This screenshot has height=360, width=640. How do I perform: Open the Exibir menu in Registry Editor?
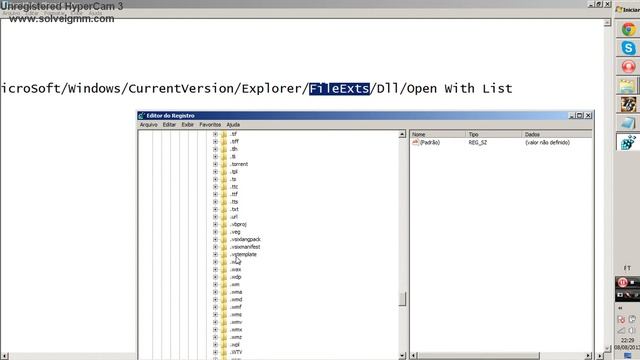(x=188, y=124)
